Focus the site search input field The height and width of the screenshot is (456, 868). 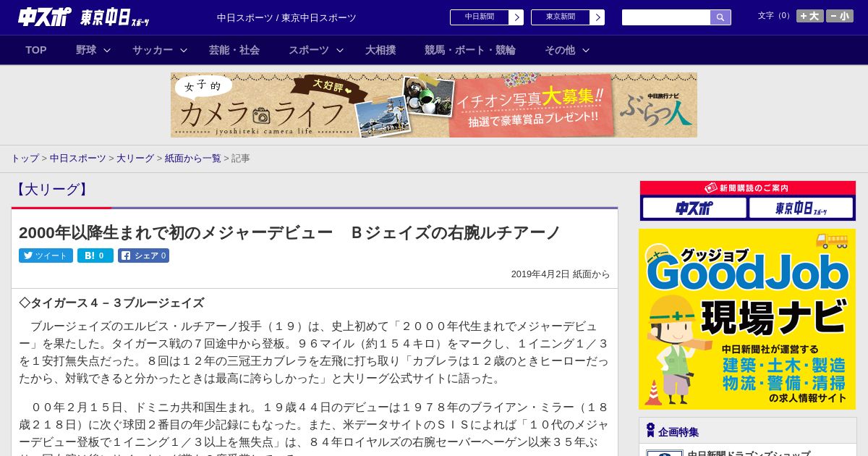click(666, 17)
